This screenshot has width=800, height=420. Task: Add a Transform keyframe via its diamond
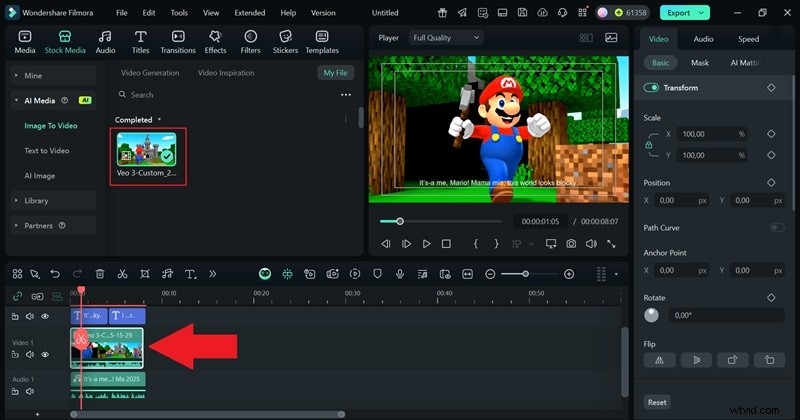[771, 88]
